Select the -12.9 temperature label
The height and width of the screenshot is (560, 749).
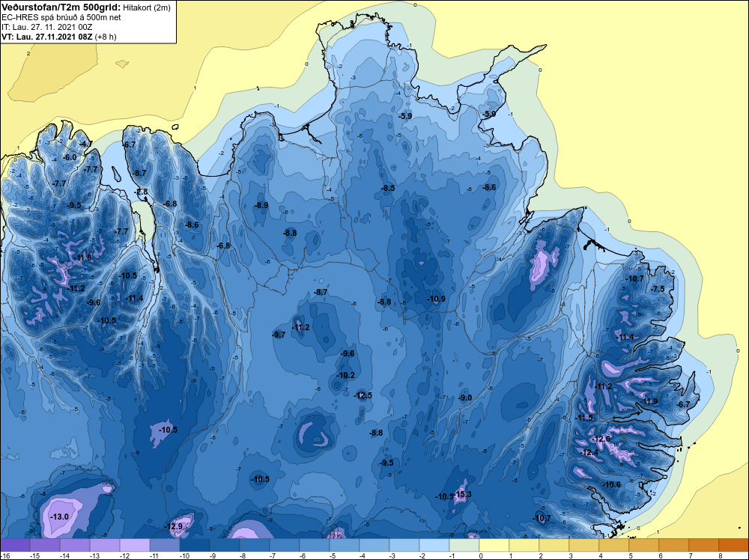(174, 526)
